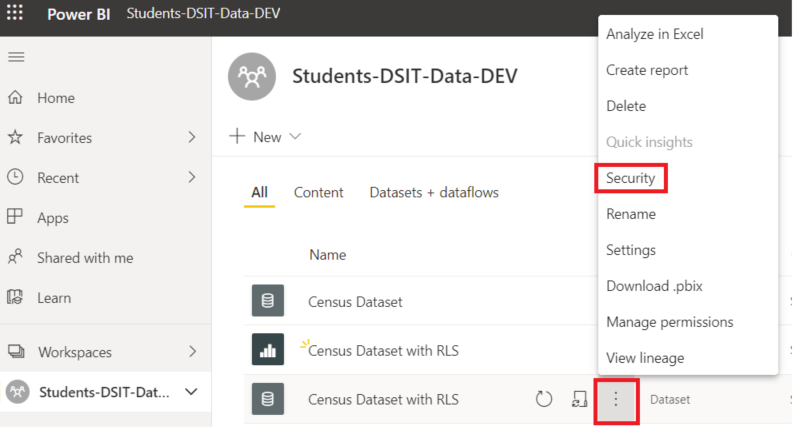This screenshot has height=430, width=797.
Task: Open schedule refresh for Census Dataset with RLS
Action: pyautogui.click(x=579, y=399)
